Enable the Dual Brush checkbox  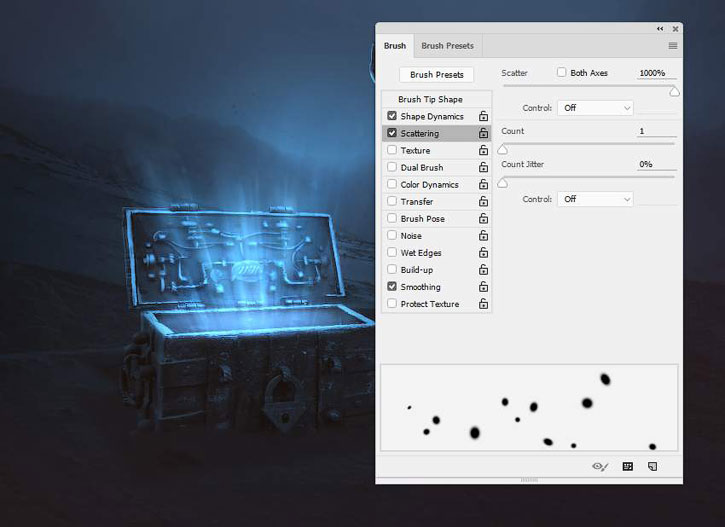click(392, 167)
